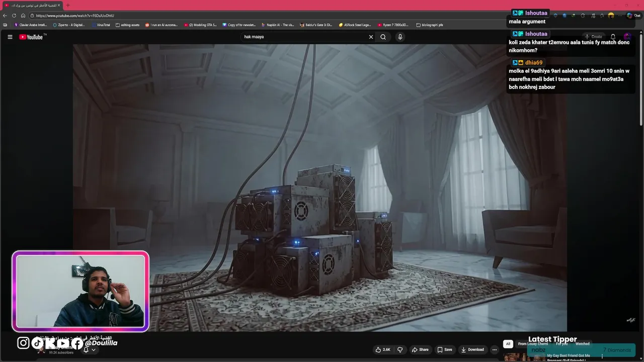Select the 'All' filter chip
Viewport: 644px width, 362px height.
508,344
